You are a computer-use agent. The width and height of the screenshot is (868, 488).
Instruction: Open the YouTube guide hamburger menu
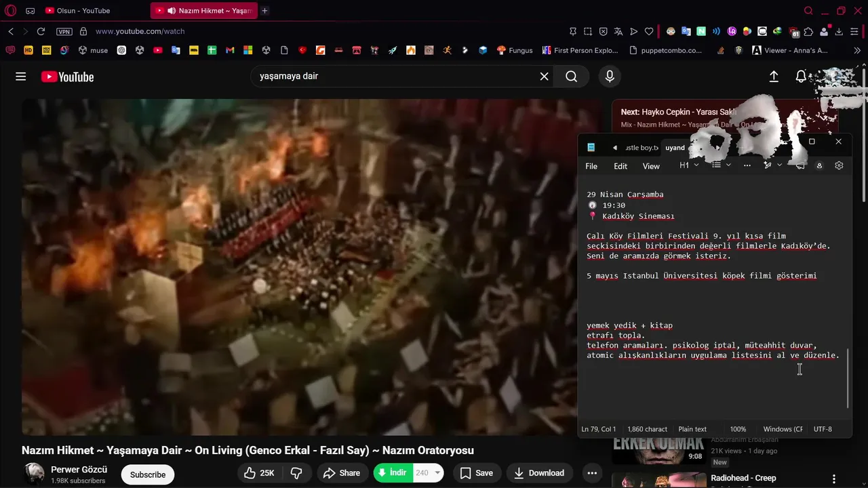tap(21, 77)
